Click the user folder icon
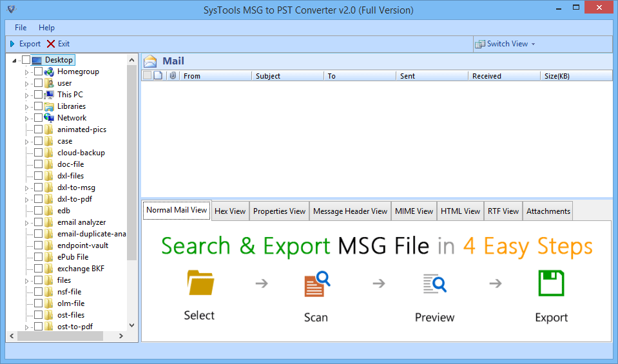This screenshot has height=364, width=618. pos(49,83)
